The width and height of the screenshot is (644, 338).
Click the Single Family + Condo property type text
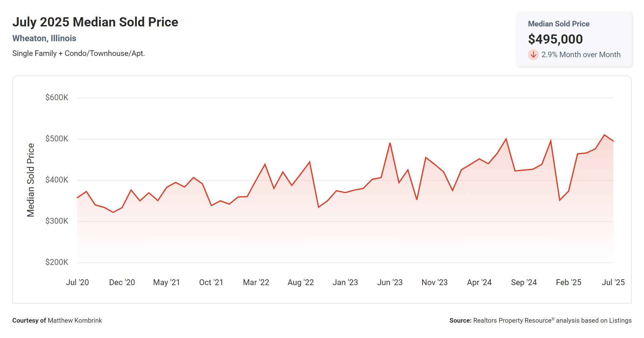click(78, 53)
